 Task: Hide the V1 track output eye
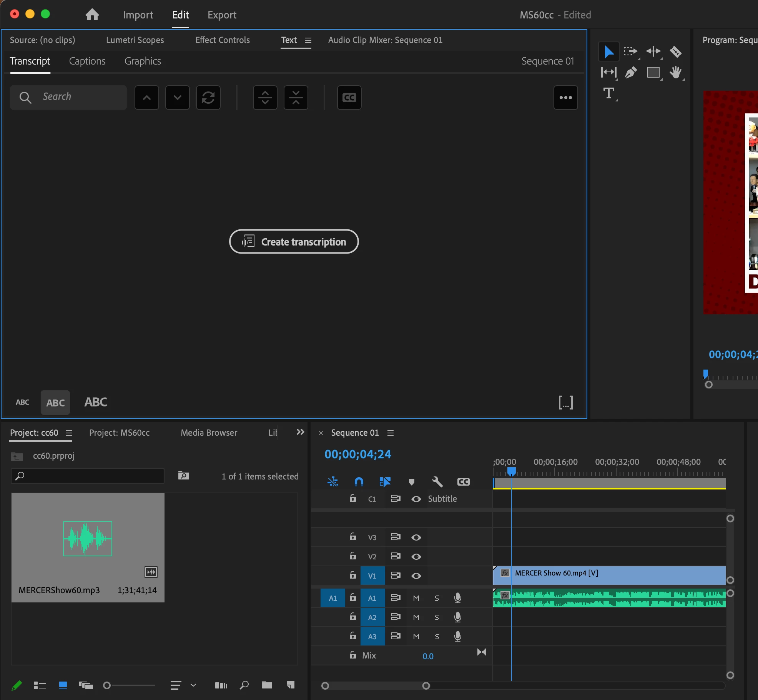click(x=416, y=576)
